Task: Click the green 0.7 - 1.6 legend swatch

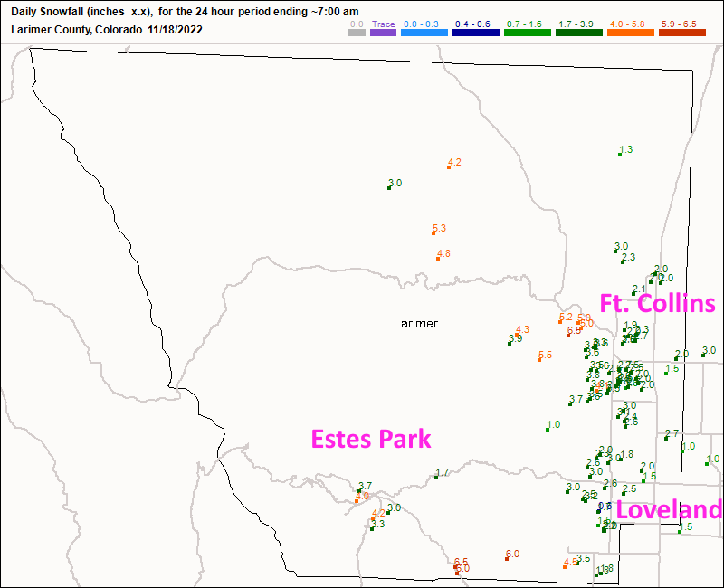Action: pos(528,33)
